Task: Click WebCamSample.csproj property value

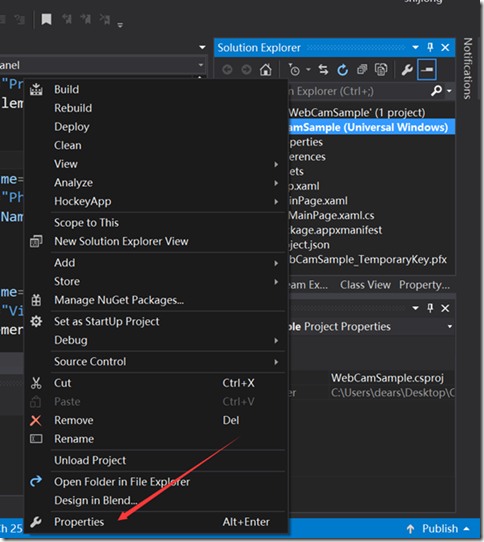Action: pyautogui.click(x=387, y=378)
